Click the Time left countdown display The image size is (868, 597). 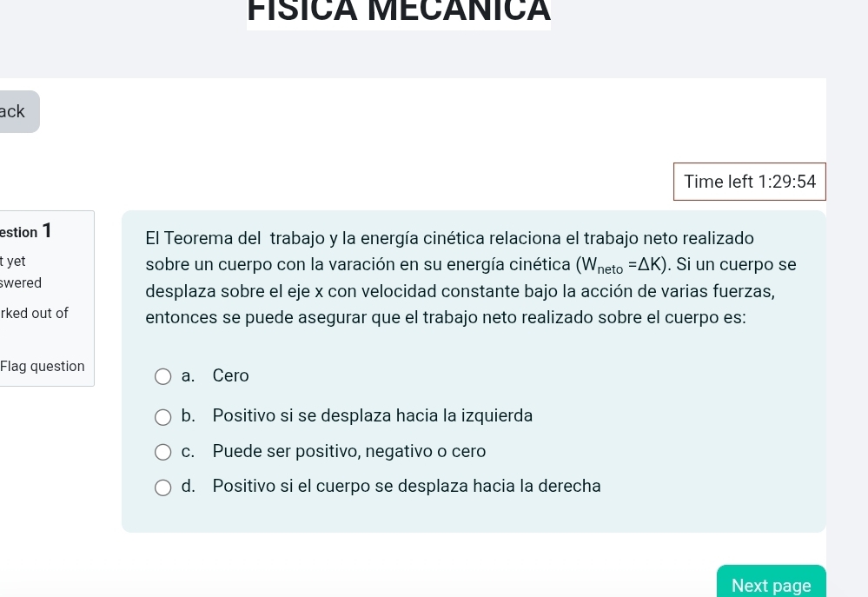tap(750, 182)
